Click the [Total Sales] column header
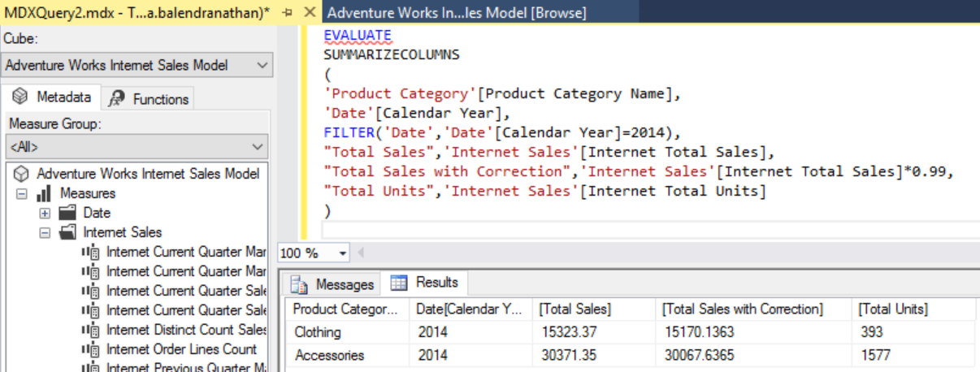Viewport: 980px width, 372px height. click(594, 309)
